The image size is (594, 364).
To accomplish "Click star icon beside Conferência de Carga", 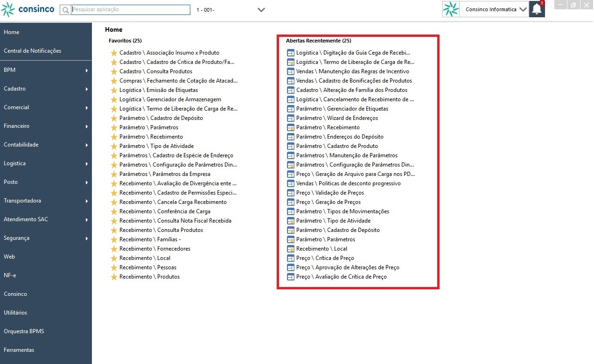I will 114,211.
